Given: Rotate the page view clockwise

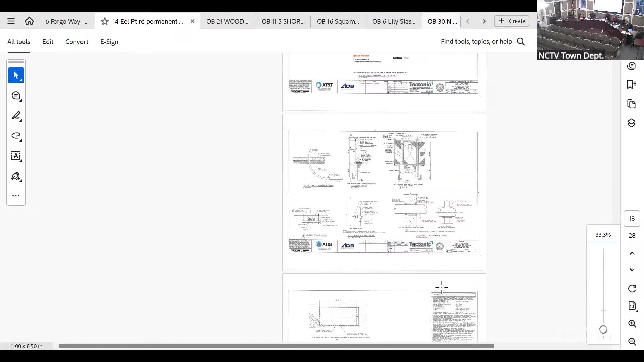Looking at the screenshot, I should click(632, 289).
